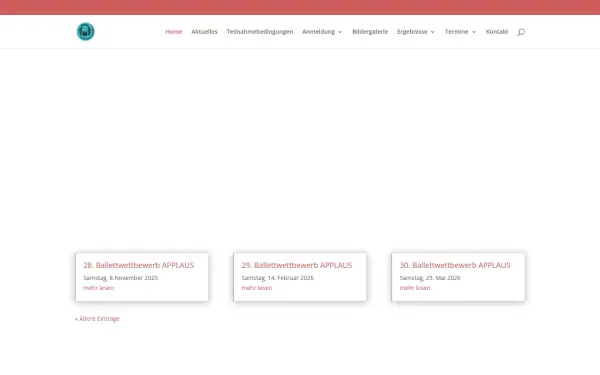Screen dimensions: 600x375
Task: Open the Aktuelles page
Action: tap(204, 32)
